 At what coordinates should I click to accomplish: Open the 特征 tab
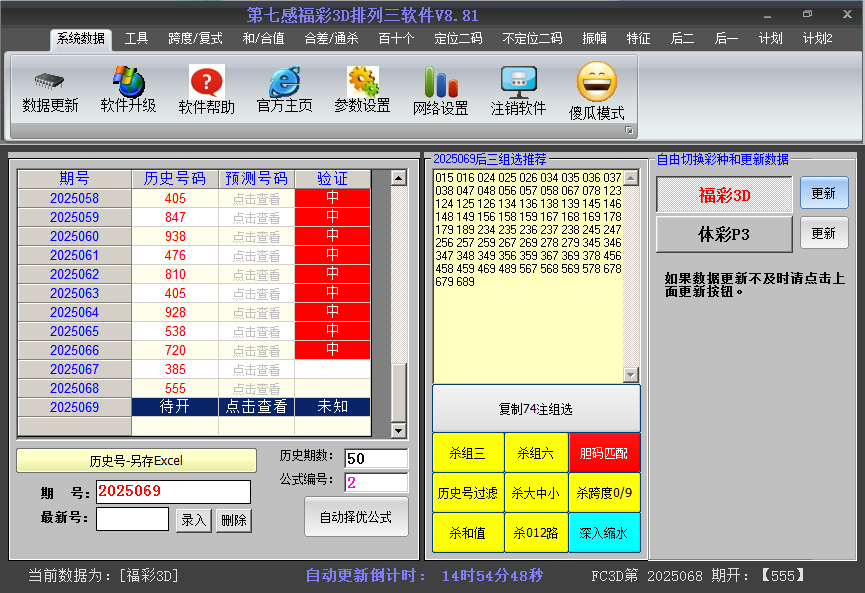pyautogui.click(x=638, y=39)
